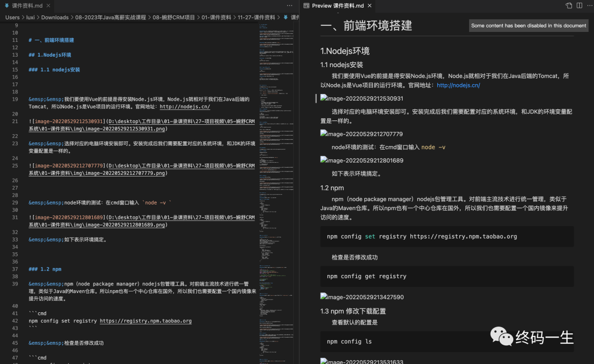
Task: Open the luxi breadcrumb segment
Action: pyautogui.click(x=30, y=18)
